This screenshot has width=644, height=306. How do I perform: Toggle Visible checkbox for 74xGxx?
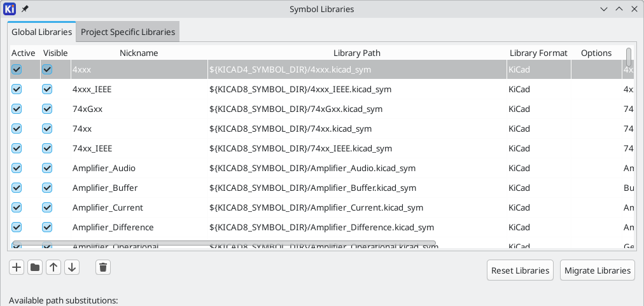pyautogui.click(x=47, y=109)
